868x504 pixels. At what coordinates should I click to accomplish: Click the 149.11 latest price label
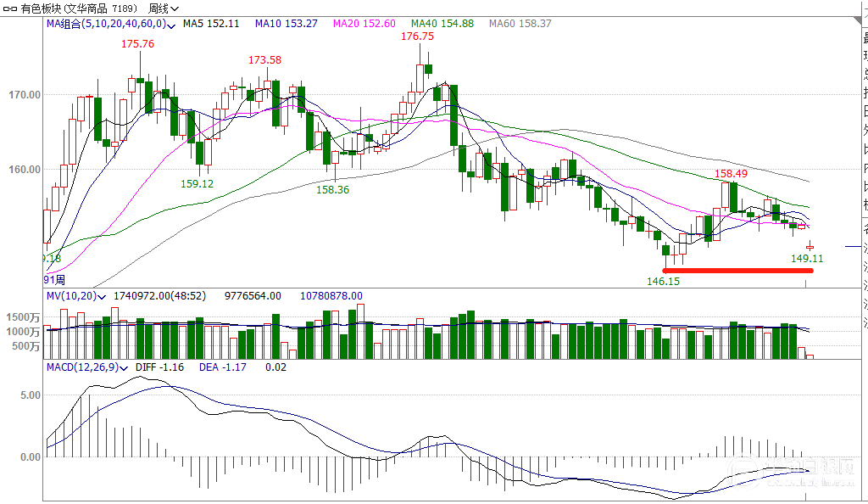pos(807,259)
